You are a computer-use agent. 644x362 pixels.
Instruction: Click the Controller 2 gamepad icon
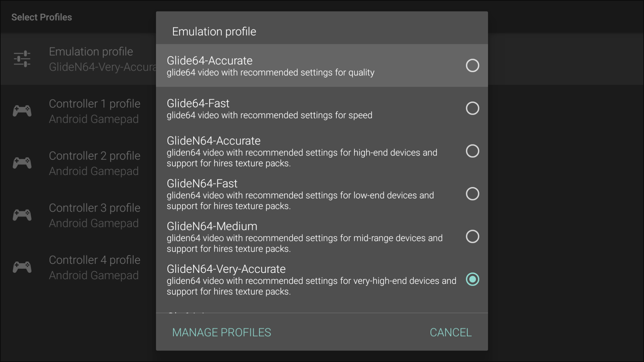tap(22, 163)
